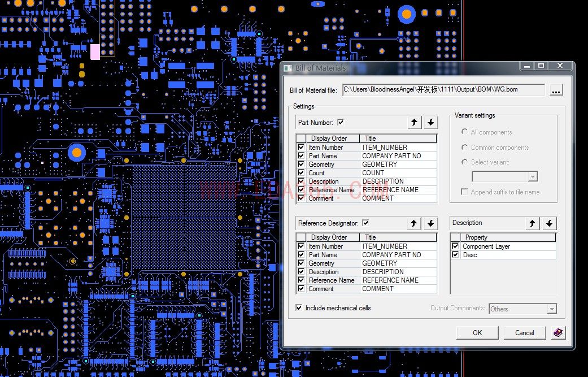Select COMPANY PART NO title in Part Number table
This screenshot has width=588, height=377.
[x=399, y=155]
